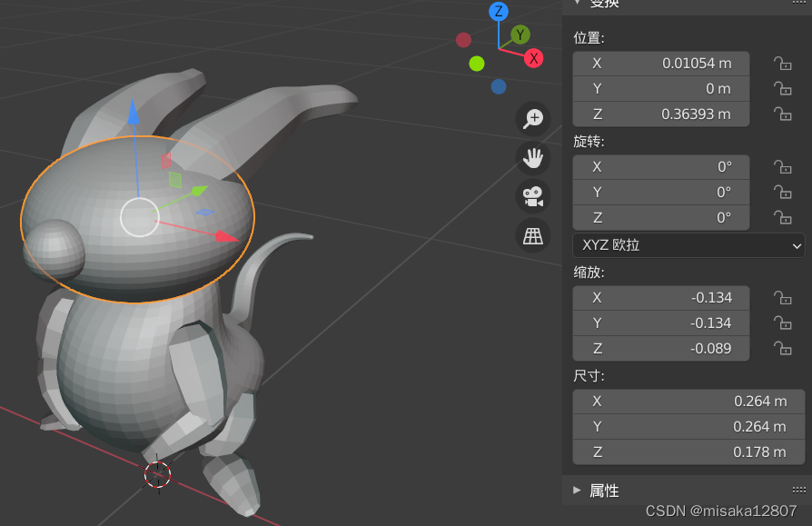This screenshot has width=812, height=526.
Task: Lock the scale Z value
Action: pos(783,349)
